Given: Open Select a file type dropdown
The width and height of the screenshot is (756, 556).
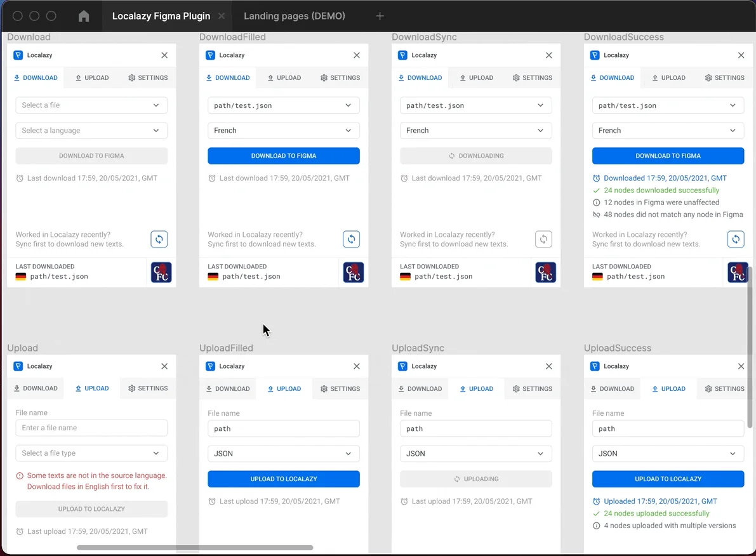Looking at the screenshot, I should click(91, 453).
